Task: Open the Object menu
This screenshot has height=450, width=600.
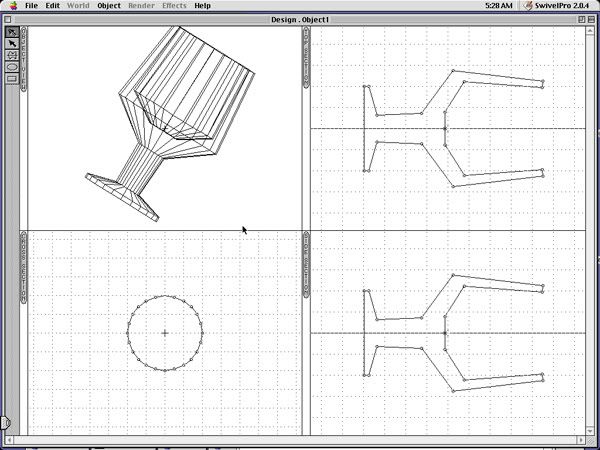Action: coord(109,6)
